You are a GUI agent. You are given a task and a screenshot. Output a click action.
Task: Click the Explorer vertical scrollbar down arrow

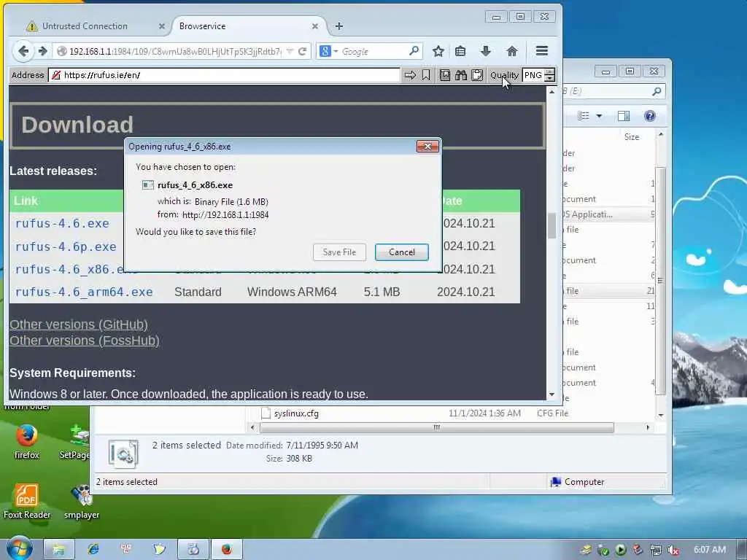click(x=661, y=416)
